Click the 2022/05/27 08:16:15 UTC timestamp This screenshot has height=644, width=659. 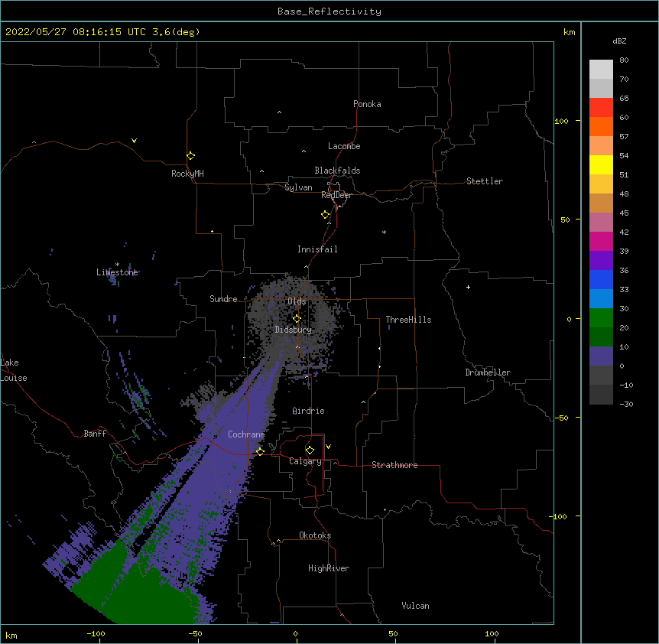[x=75, y=32]
